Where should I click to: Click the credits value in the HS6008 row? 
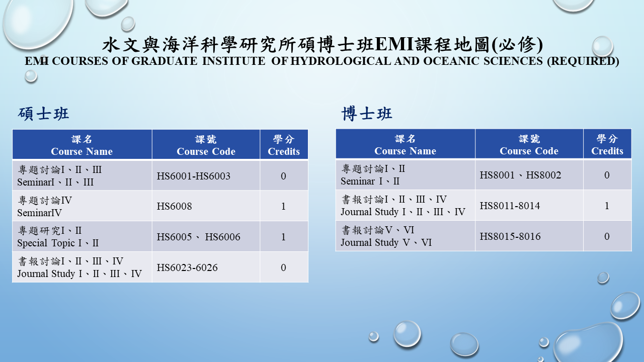click(284, 206)
